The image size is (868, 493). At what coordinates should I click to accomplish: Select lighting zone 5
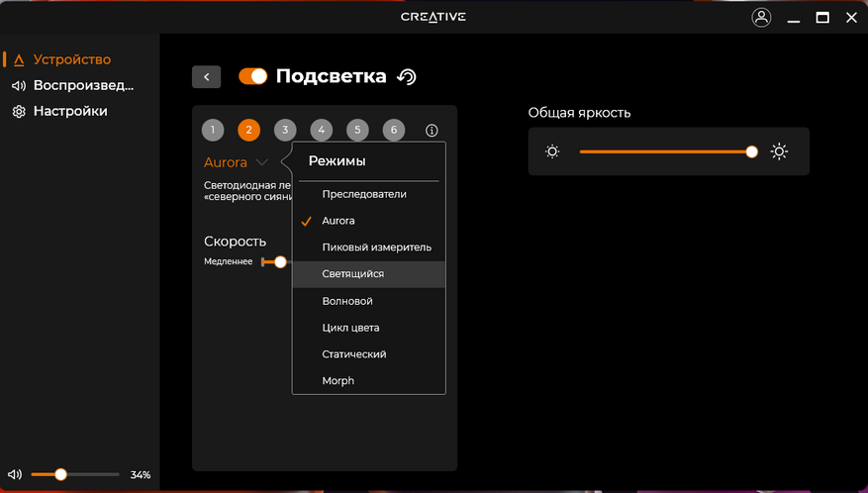(357, 130)
